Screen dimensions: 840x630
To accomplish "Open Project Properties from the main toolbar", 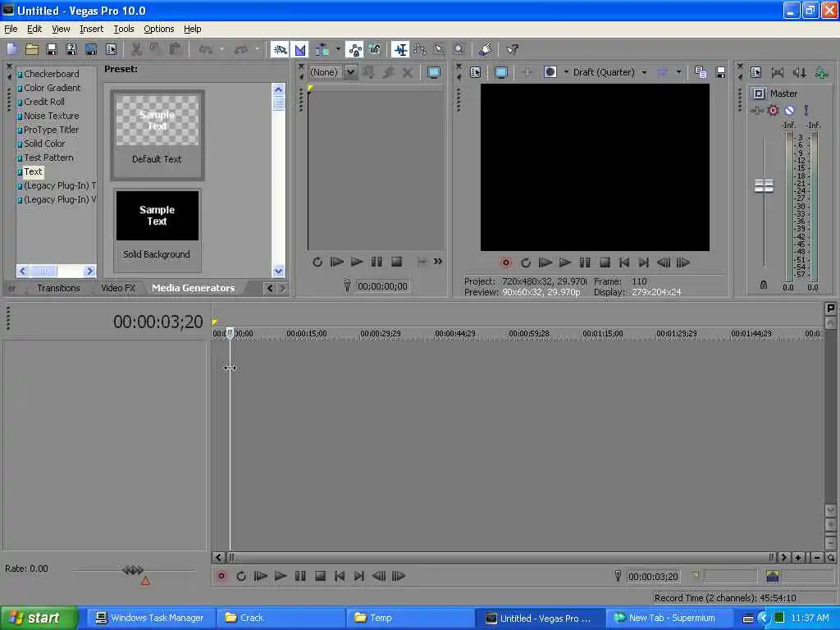I will click(x=111, y=50).
